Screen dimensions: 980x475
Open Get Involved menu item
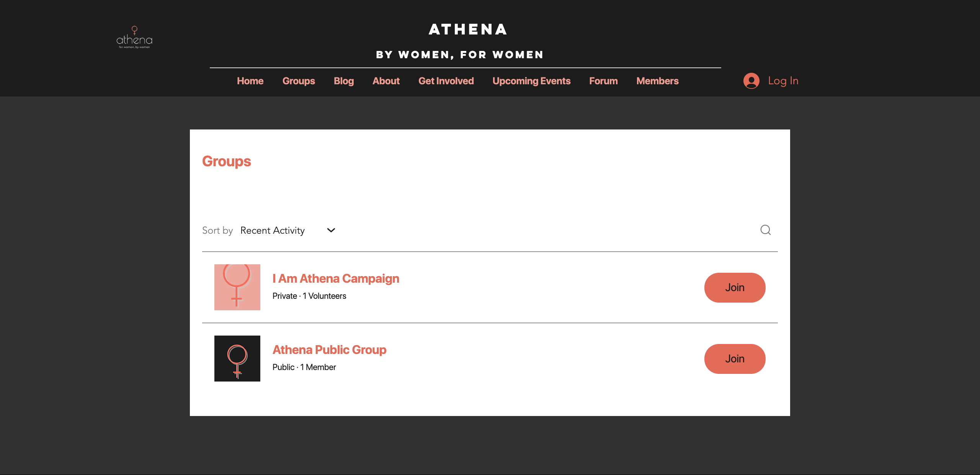pos(446,81)
